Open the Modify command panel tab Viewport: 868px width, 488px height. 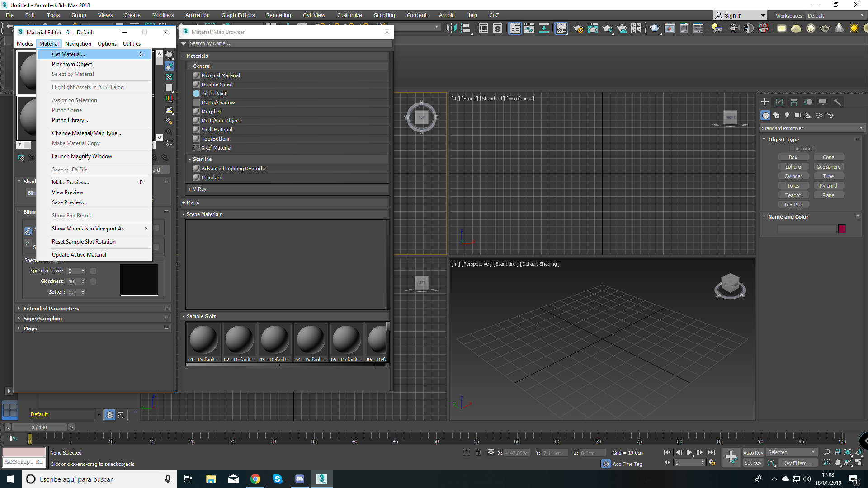coord(779,102)
